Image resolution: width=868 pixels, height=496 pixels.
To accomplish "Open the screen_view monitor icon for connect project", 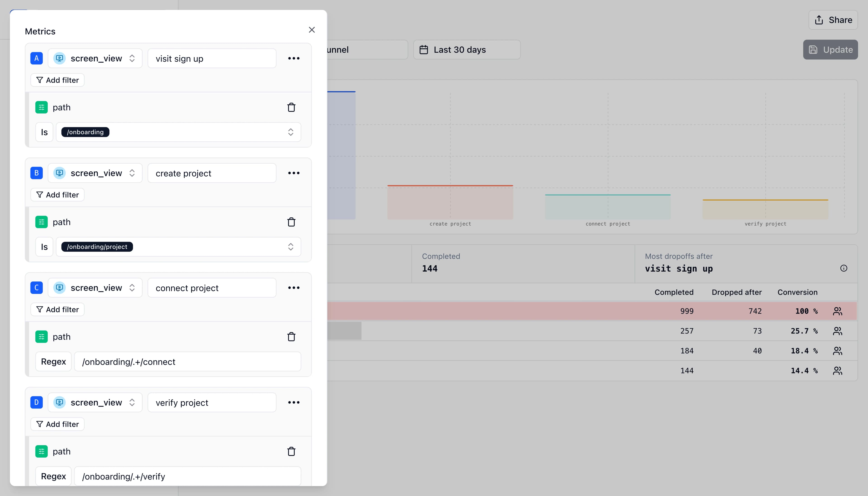I will (x=59, y=288).
